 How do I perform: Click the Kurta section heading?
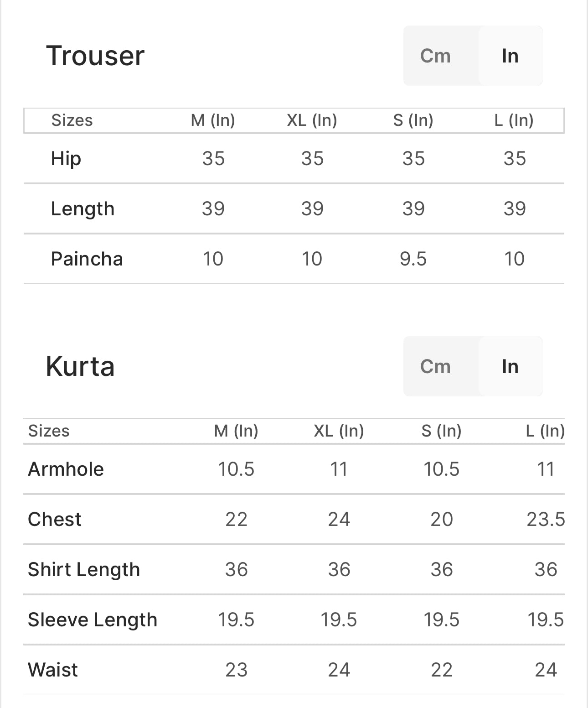pyautogui.click(x=80, y=366)
